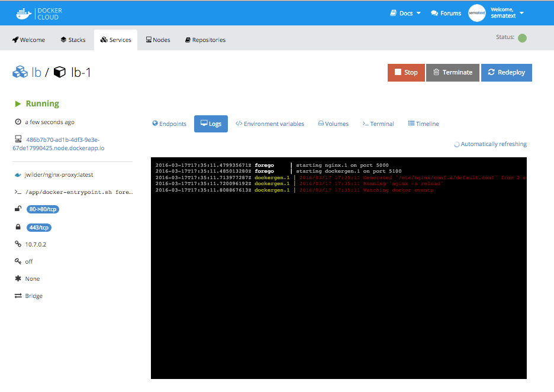Click the jwilder/nginx-proxy:latest image text
Screen dimensions: 554x392
coord(59,174)
